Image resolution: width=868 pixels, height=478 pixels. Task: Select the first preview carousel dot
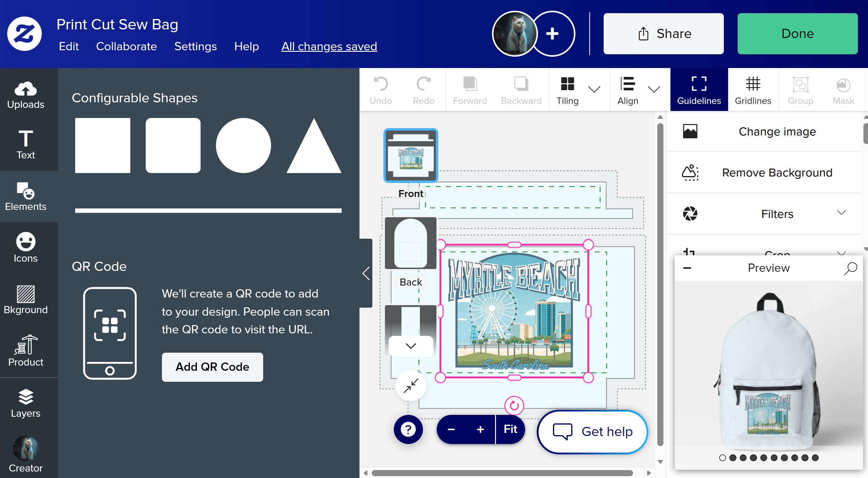point(722,458)
